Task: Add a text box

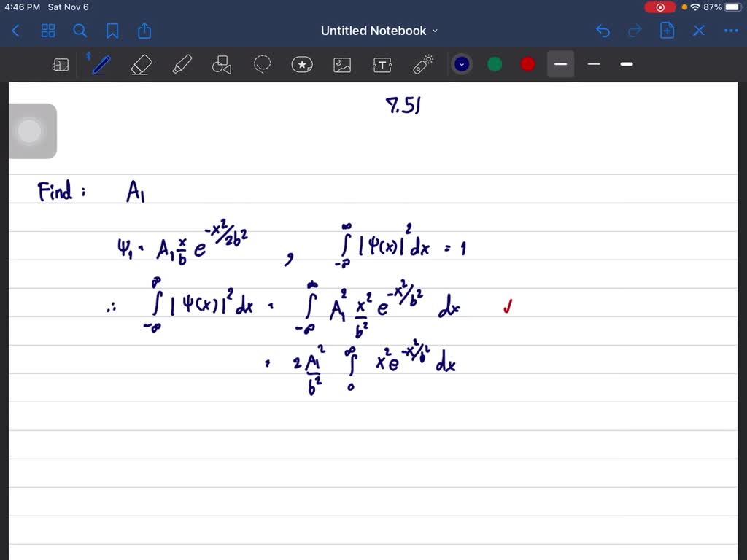Action: pos(382,64)
